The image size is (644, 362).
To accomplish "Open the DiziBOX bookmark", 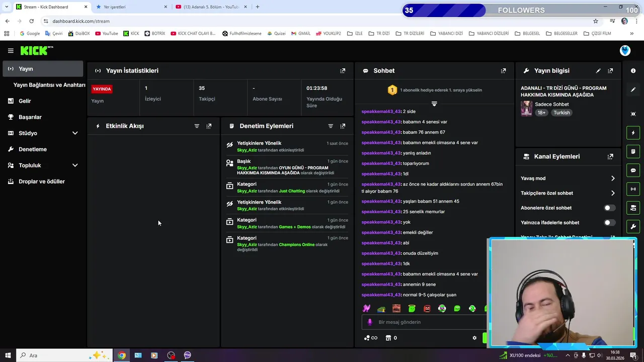I will pyautogui.click(x=78, y=34).
